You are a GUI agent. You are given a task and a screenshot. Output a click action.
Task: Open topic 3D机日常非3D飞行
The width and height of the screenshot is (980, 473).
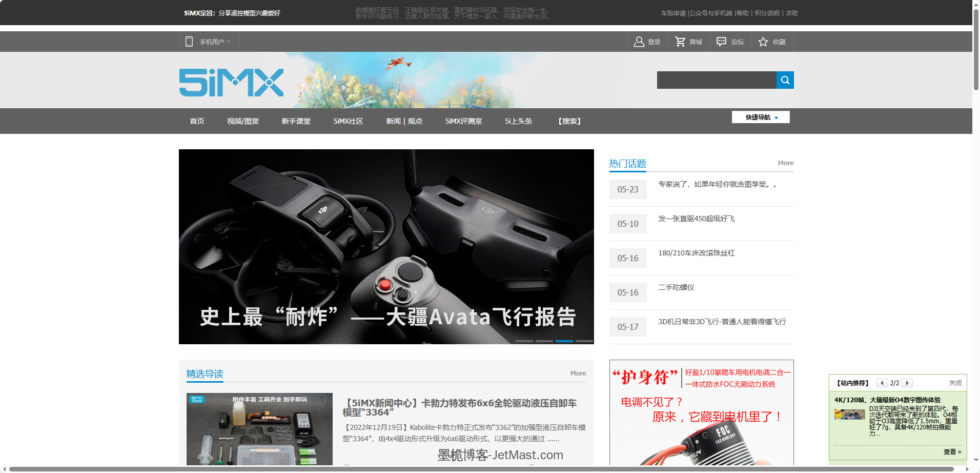[722, 322]
